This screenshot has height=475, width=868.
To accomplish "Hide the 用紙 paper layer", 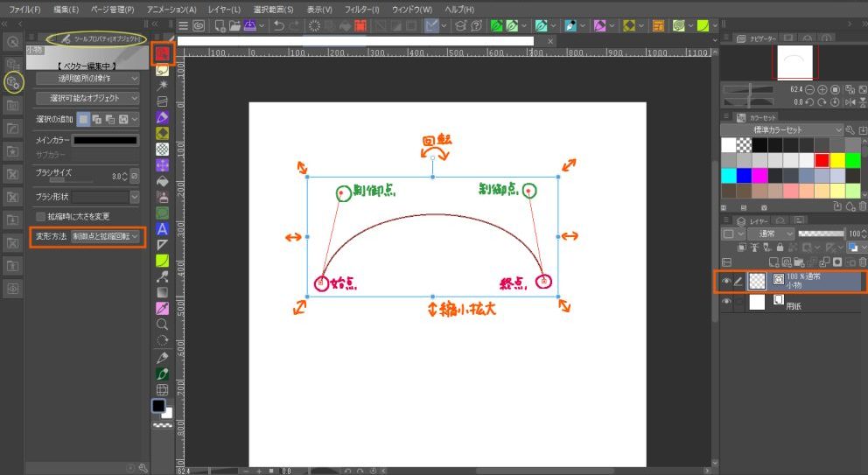I will (726, 302).
